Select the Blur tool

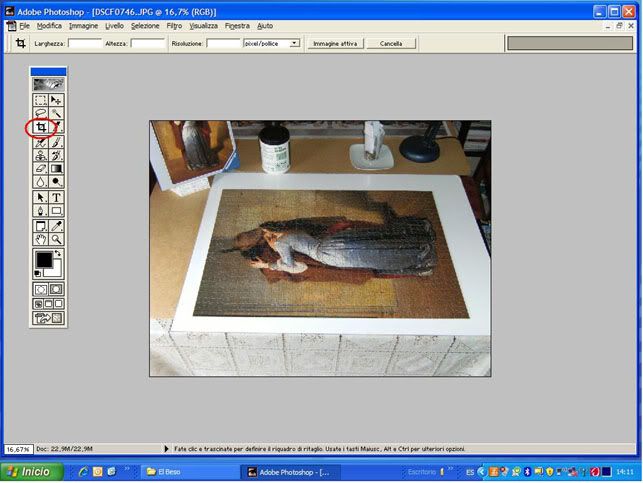coord(41,182)
